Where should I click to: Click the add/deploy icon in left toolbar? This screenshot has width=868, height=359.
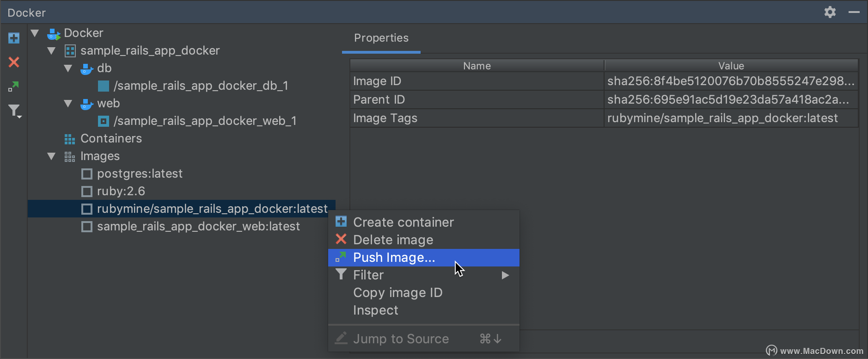point(14,38)
